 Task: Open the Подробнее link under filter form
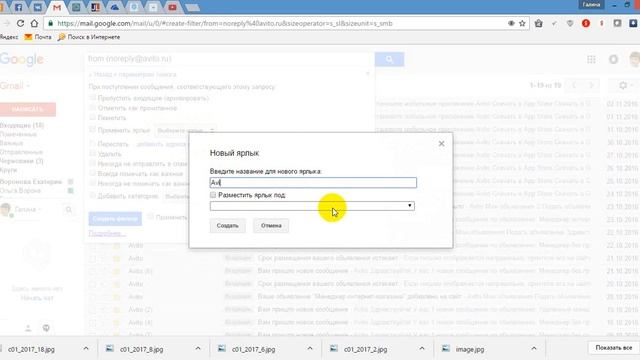107,233
